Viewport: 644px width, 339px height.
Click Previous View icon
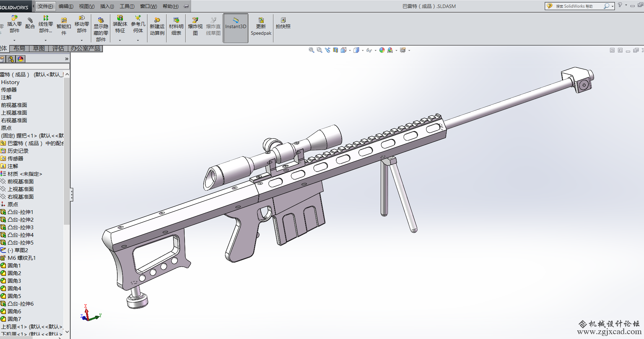coord(328,50)
